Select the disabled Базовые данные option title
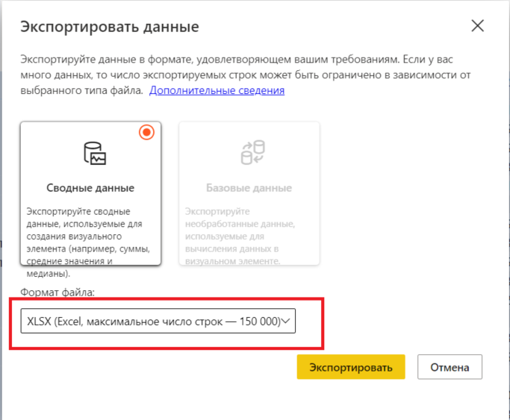Screen dimensions: 510x420 [249, 188]
